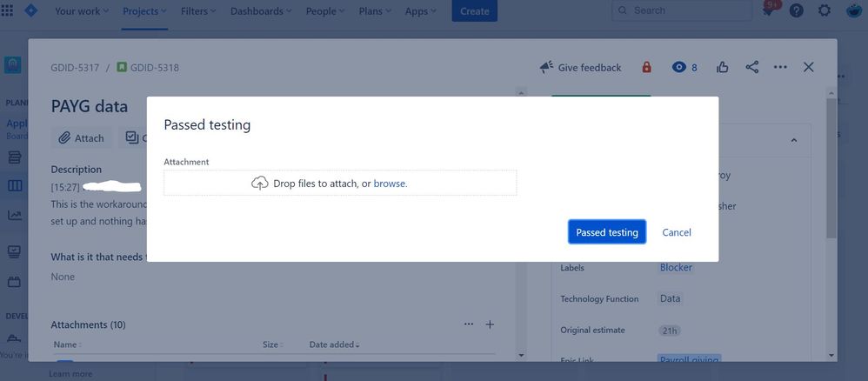The image size is (868, 381).
Task: Click the sidebar monitor icon
Action: click(15, 251)
